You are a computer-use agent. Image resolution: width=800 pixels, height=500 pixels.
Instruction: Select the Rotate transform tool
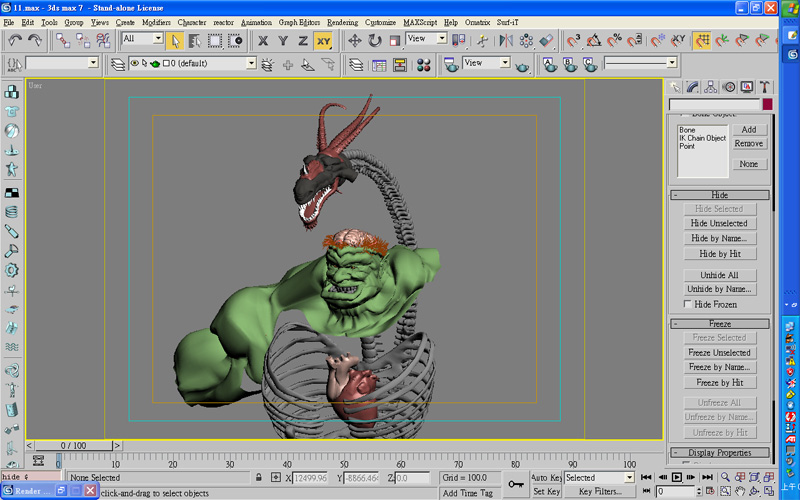click(374, 41)
